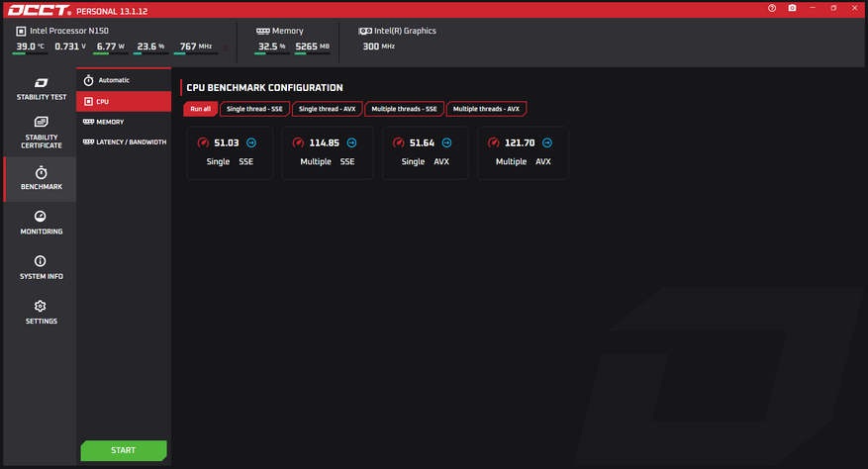868x469 pixels.
Task: Click the System Info icon
Action: tap(41, 261)
